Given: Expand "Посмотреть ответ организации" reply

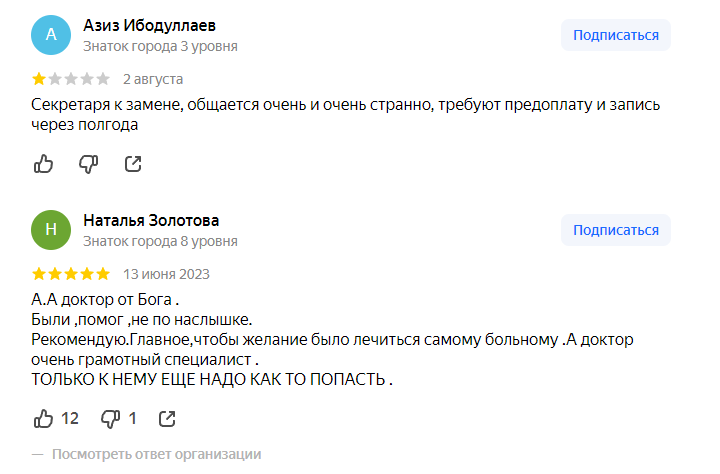Looking at the screenshot, I should point(156,454).
